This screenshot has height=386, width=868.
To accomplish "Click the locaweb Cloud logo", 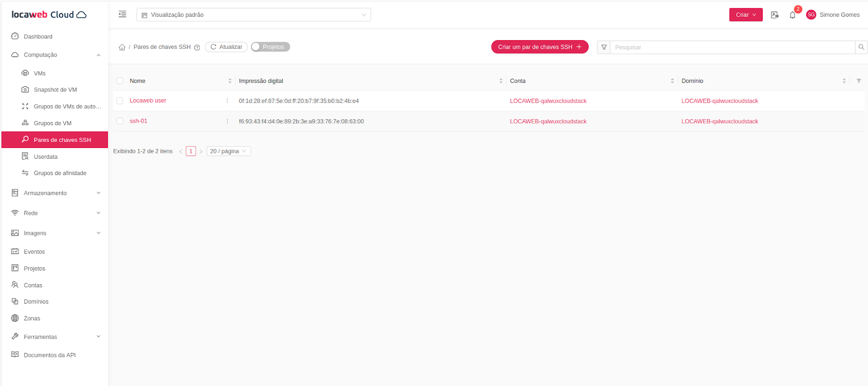I will [49, 15].
